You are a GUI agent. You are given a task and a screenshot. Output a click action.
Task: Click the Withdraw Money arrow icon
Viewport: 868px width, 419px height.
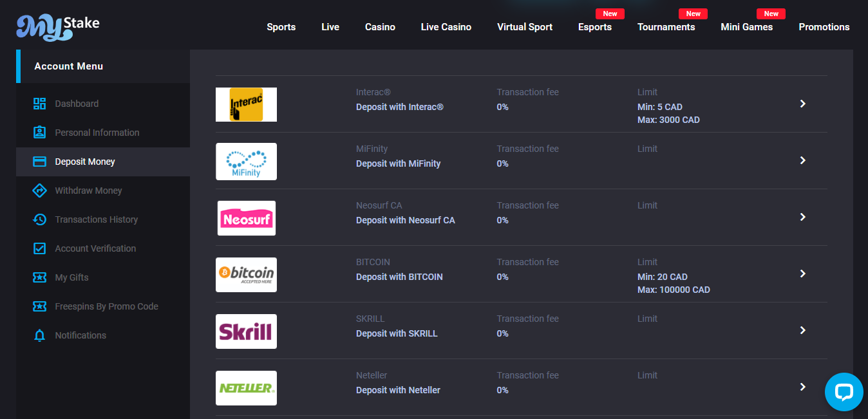coord(39,191)
